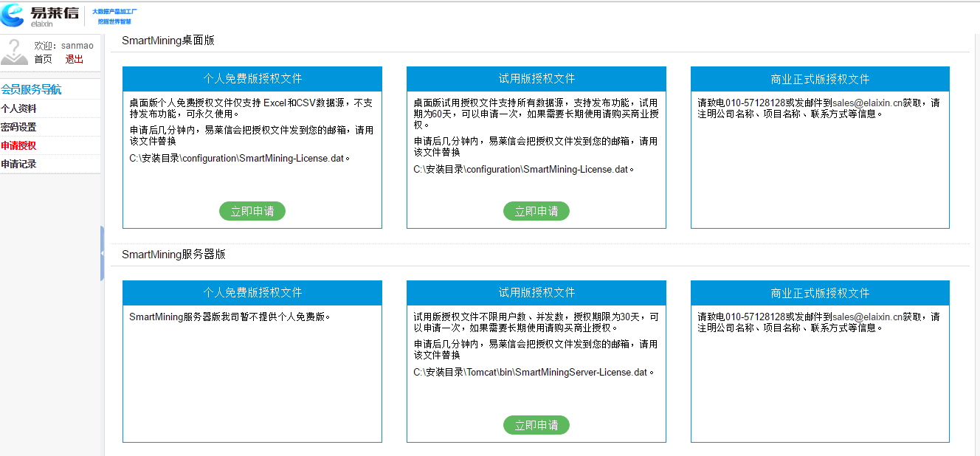Click 会员服务导航 sidebar heading
Screen dimensions: 980x456
(31, 89)
